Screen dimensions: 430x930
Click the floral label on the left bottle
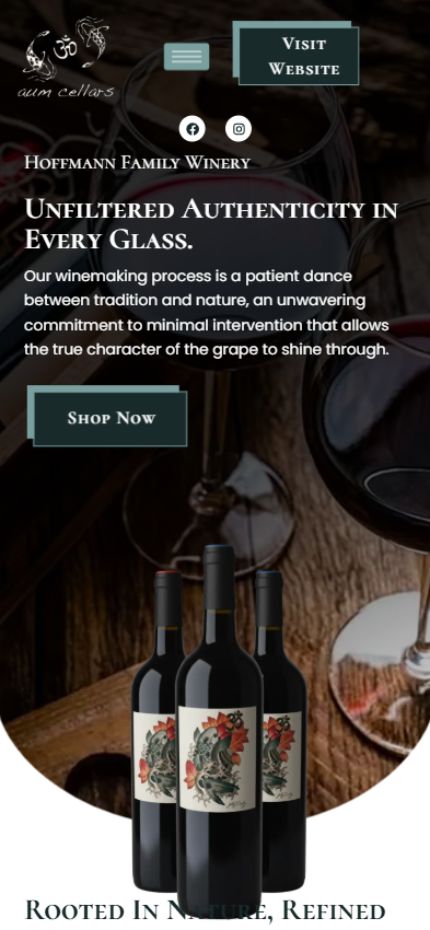(154, 757)
